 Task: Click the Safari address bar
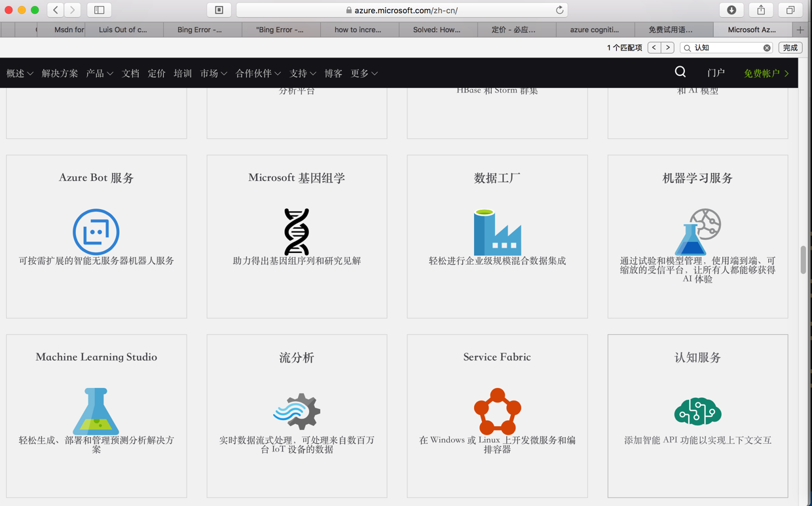coord(402,10)
